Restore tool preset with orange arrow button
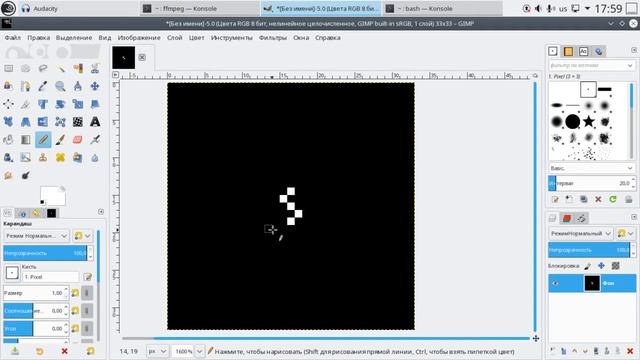 (x=40, y=351)
